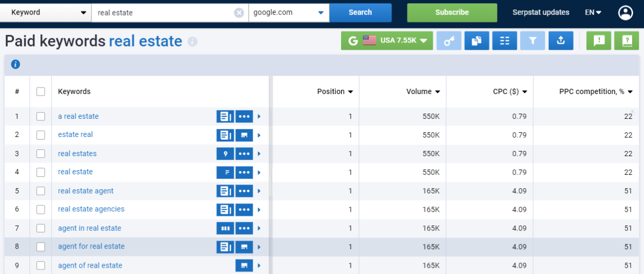Image resolution: width=644 pixels, height=274 pixels.
Task: Check the box for 'a real estate'
Action: tap(40, 116)
